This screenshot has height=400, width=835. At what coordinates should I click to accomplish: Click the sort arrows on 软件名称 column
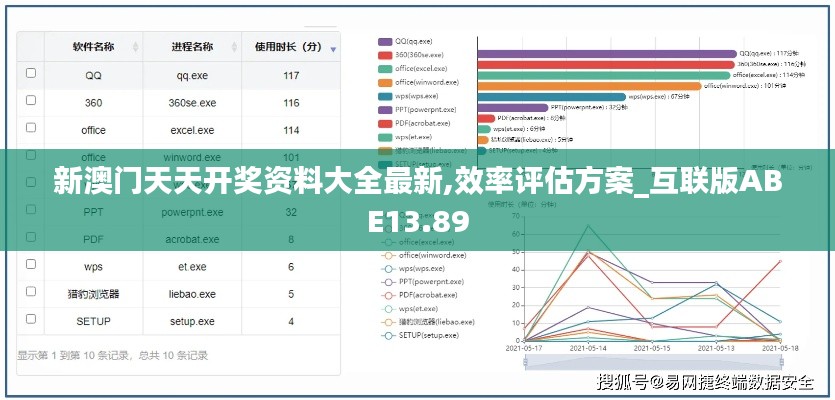click(x=135, y=47)
